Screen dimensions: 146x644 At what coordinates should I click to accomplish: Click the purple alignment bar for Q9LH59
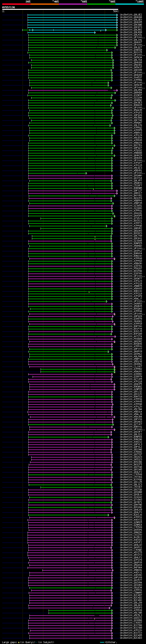click(73, 90)
